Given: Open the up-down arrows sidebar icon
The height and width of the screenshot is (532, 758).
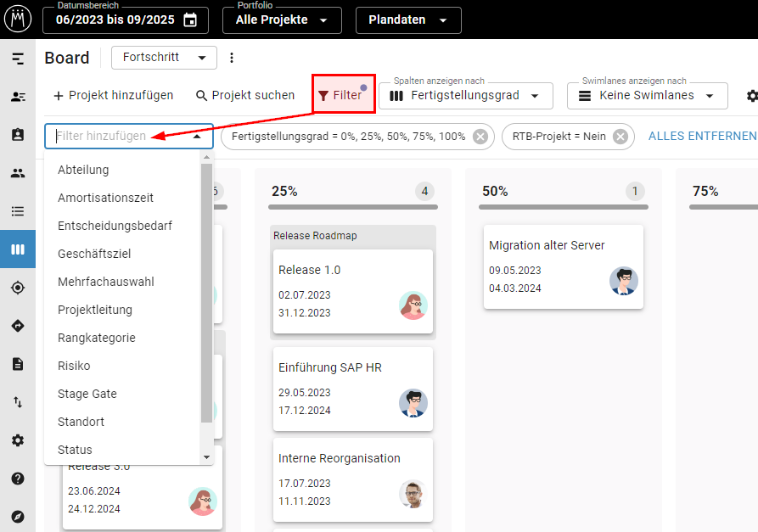Looking at the screenshot, I should (x=18, y=402).
